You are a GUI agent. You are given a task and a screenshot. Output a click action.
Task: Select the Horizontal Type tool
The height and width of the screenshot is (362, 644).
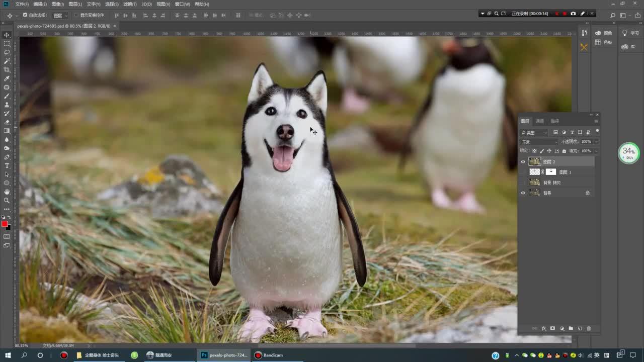pyautogui.click(x=7, y=165)
